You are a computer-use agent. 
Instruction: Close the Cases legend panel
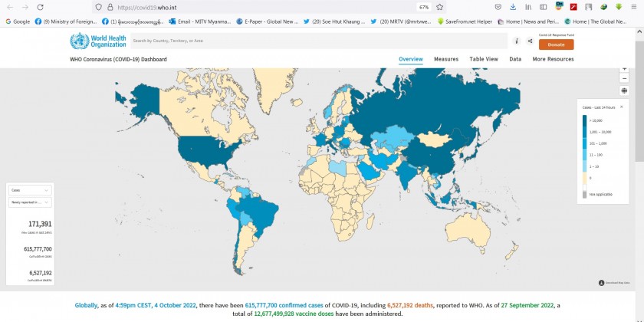click(x=621, y=107)
